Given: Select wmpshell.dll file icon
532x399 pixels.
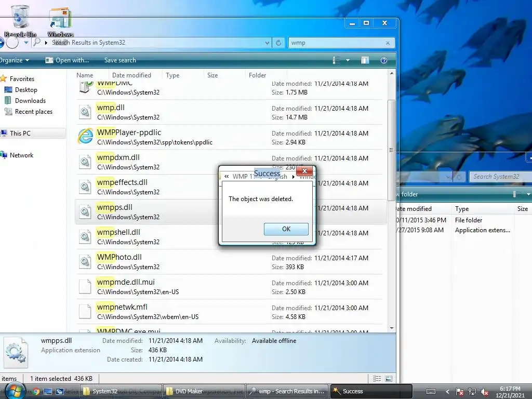Looking at the screenshot, I should tap(85, 236).
